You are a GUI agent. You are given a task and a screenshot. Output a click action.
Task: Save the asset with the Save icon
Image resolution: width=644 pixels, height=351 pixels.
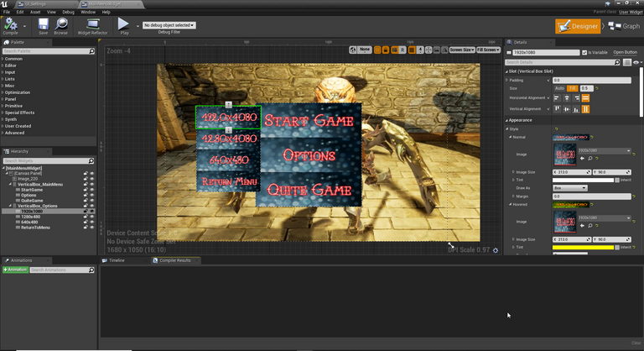tap(43, 26)
